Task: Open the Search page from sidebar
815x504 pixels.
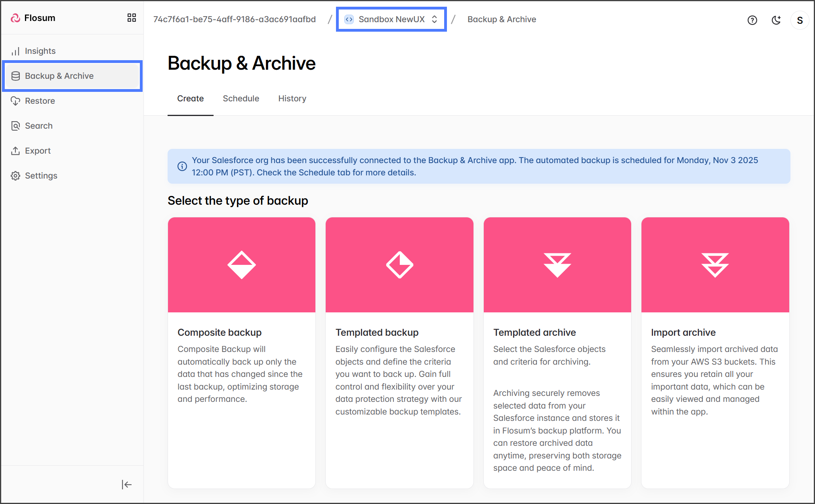Action: click(38, 126)
